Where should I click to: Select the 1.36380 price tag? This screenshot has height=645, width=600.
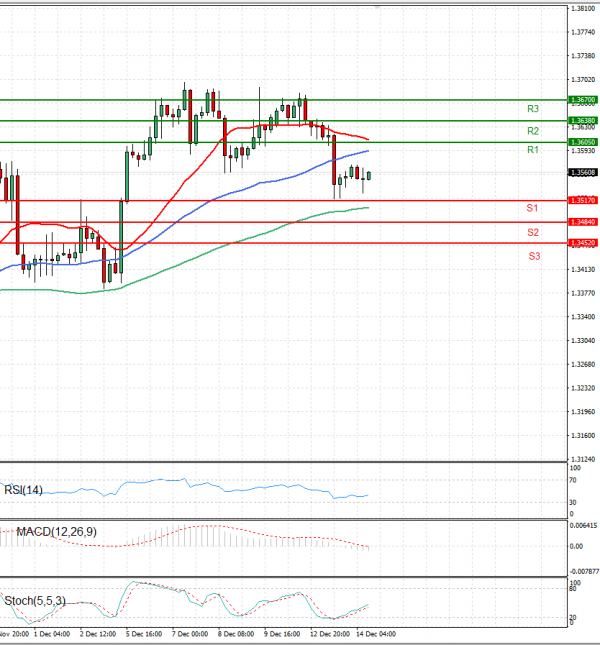[583, 121]
